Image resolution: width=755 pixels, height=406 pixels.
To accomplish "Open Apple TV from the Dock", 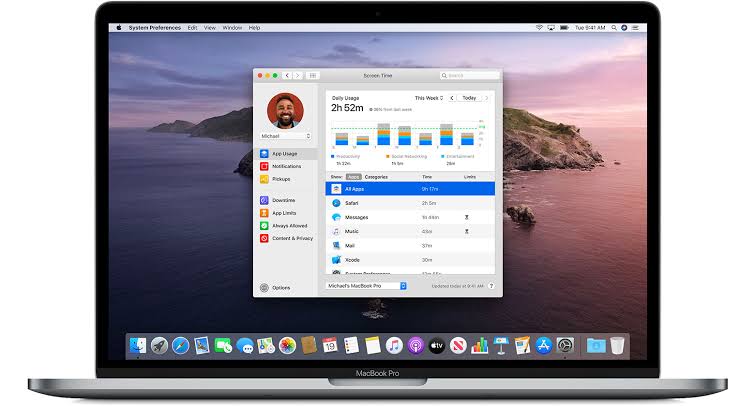I will coord(437,345).
